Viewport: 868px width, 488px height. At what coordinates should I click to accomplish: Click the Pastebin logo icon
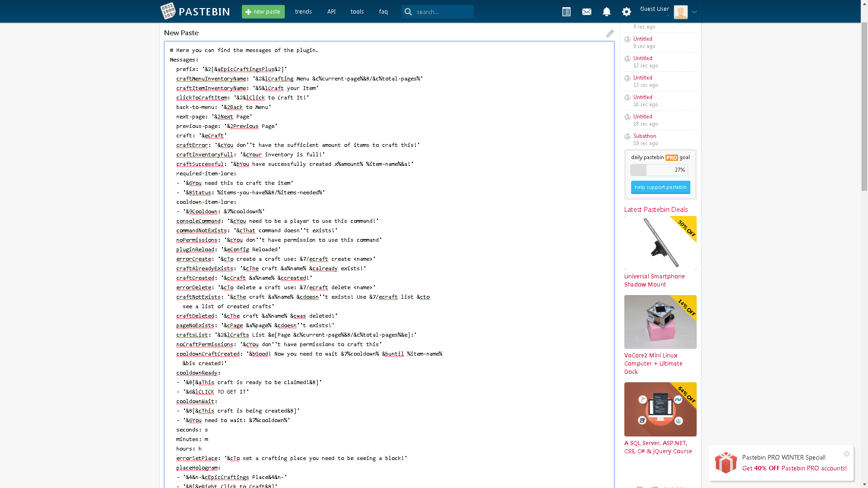pyautogui.click(x=168, y=11)
